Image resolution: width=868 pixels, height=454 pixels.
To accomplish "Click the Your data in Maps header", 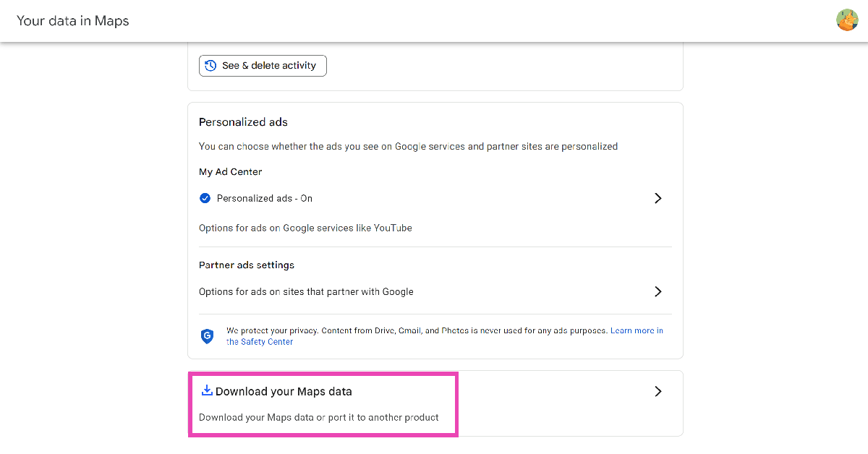I will pos(72,20).
